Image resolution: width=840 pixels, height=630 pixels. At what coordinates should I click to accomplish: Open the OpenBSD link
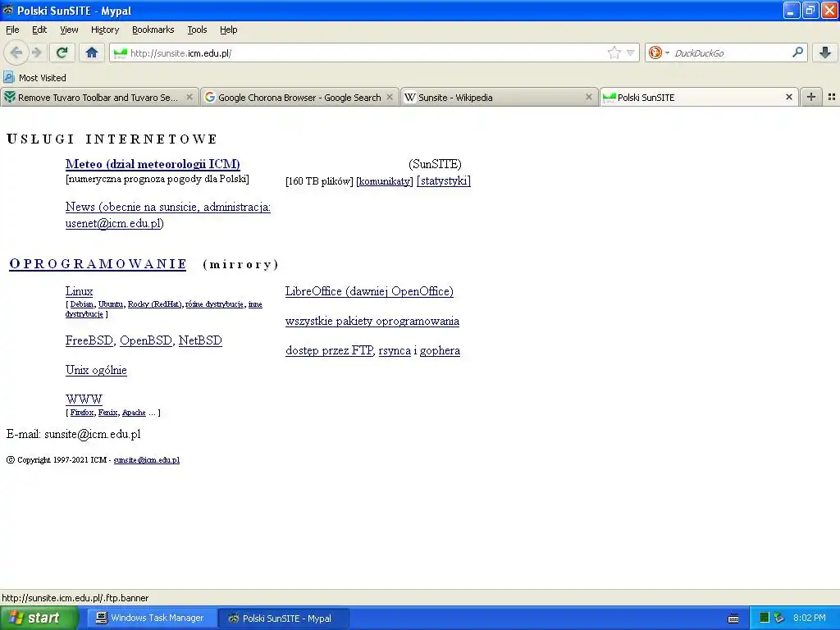pyautogui.click(x=146, y=340)
